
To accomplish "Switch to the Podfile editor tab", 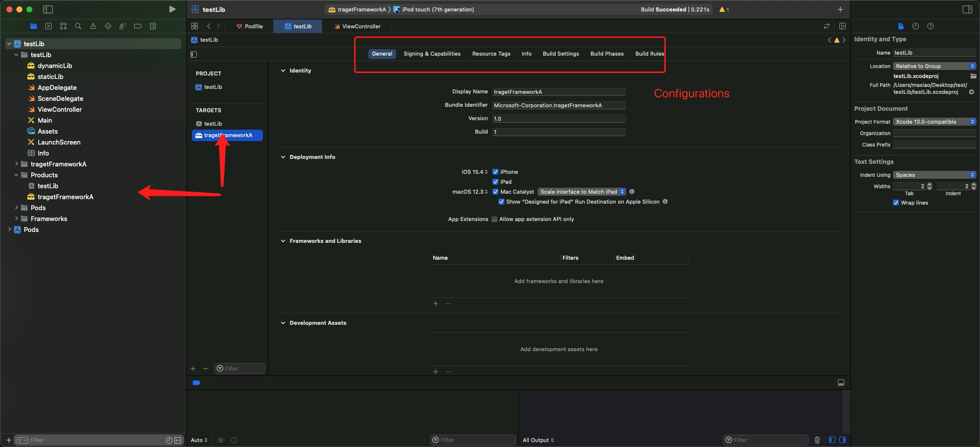I will click(x=249, y=26).
